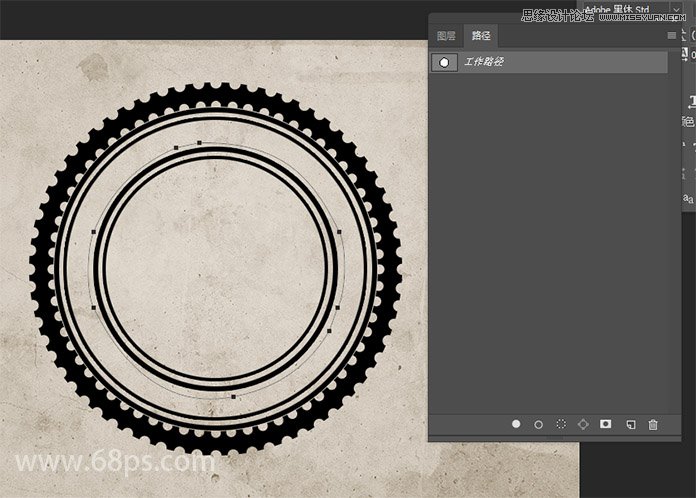Make work path from selection
This screenshot has width=696, height=498.
point(583,424)
